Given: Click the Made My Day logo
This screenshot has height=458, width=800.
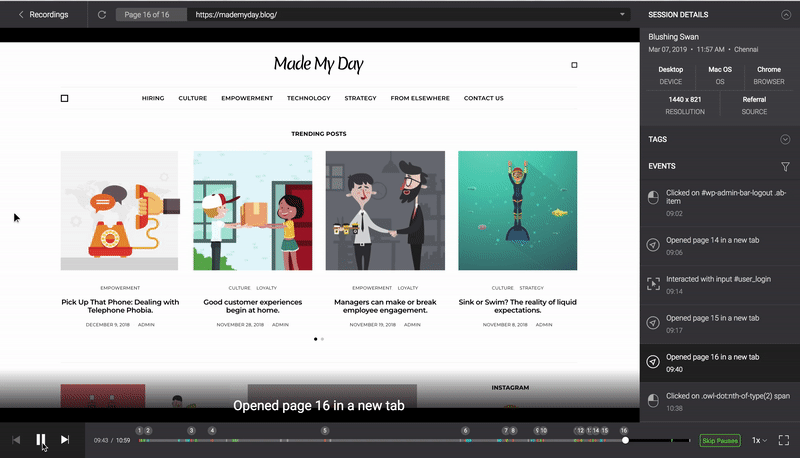Looking at the screenshot, I should 319,64.
